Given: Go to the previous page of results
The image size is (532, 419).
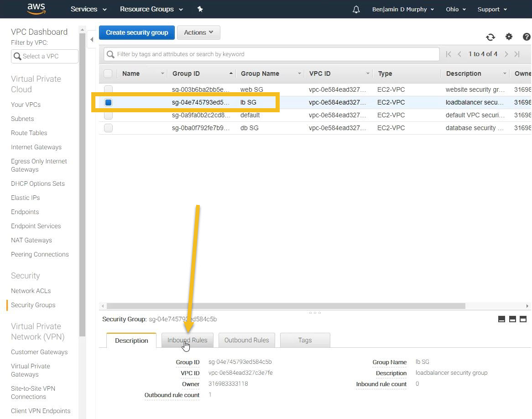Looking at the screenshot, I should pyautogui.click(x=459, y=54).
